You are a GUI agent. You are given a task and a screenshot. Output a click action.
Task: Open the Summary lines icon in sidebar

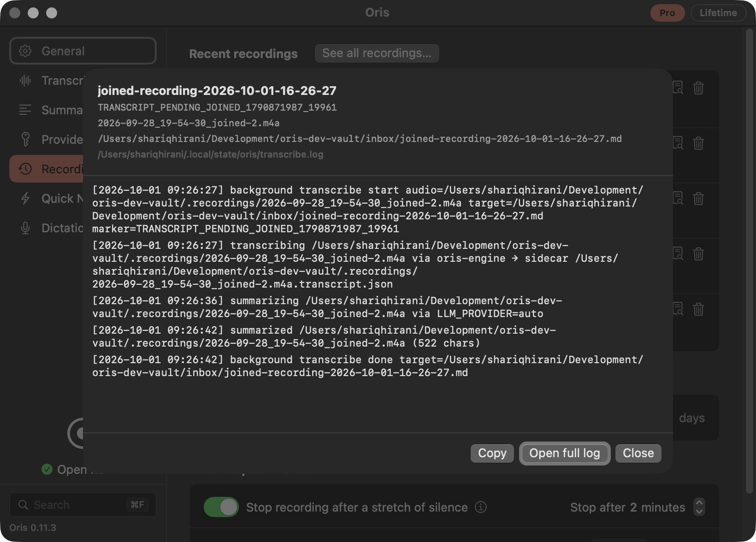tap(25, 110)
